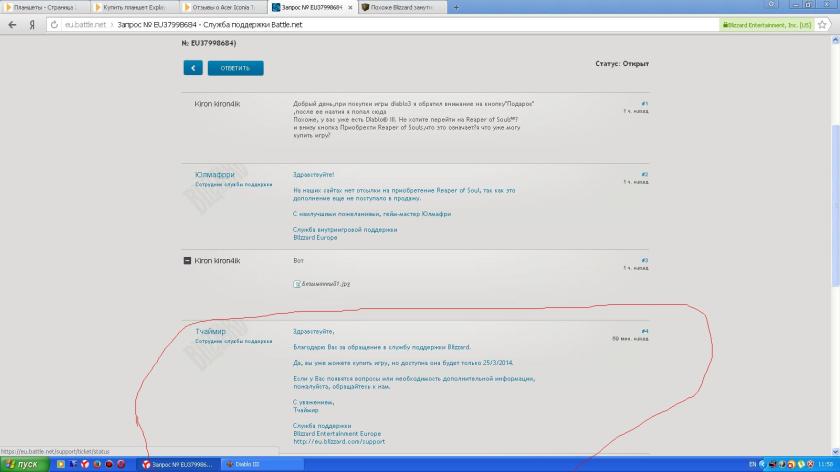Switch to the 'Отзывы о Acer Iconia' tab

[223, 8]
